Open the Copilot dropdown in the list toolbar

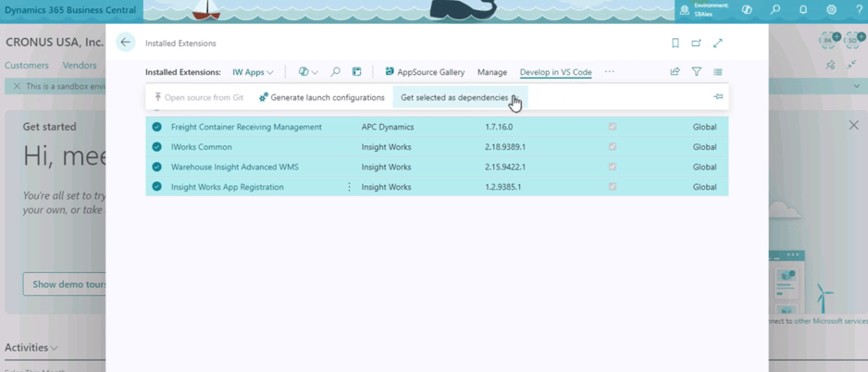tap(308, 72)
